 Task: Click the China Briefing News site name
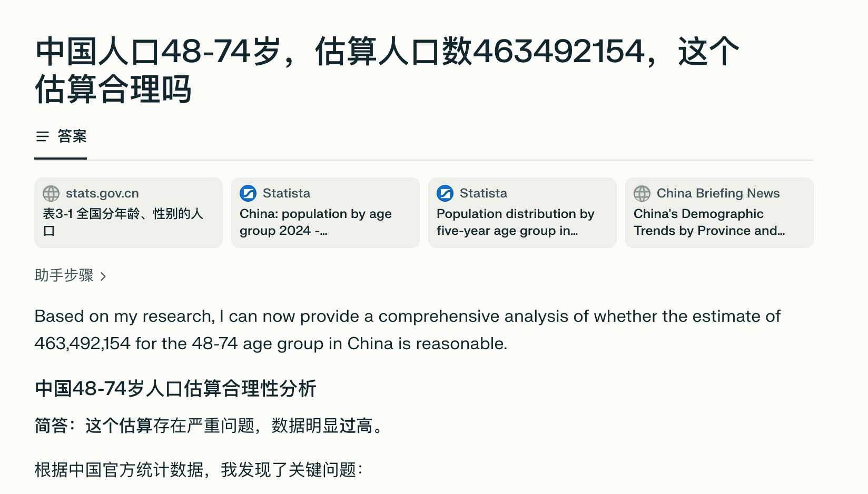(x=718, y=193)
